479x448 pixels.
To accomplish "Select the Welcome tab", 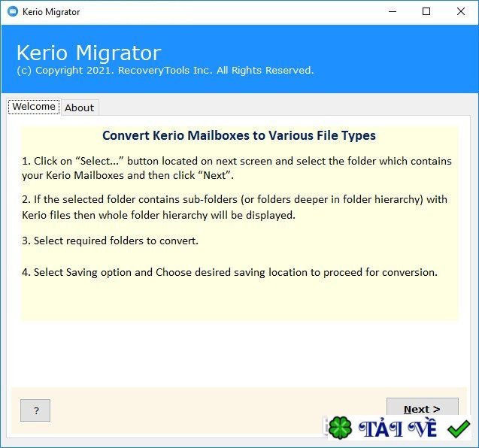I will 34,106.
